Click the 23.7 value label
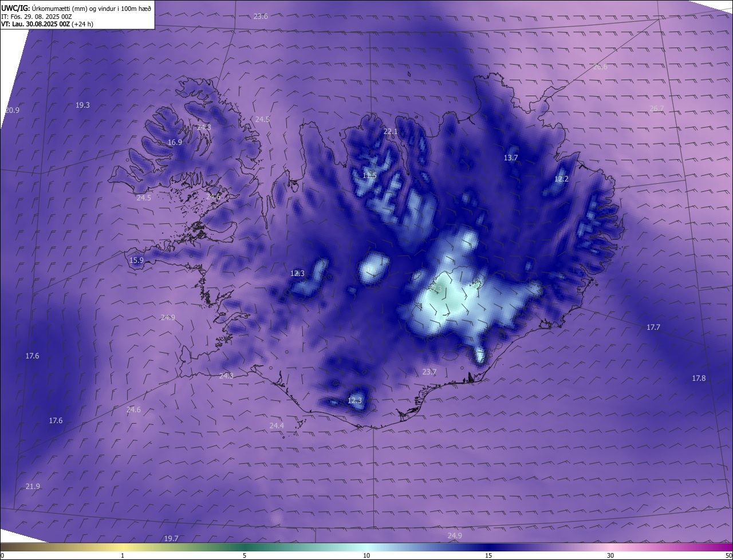Viewport: 733px width, 560px height. (x=429, y=372)
